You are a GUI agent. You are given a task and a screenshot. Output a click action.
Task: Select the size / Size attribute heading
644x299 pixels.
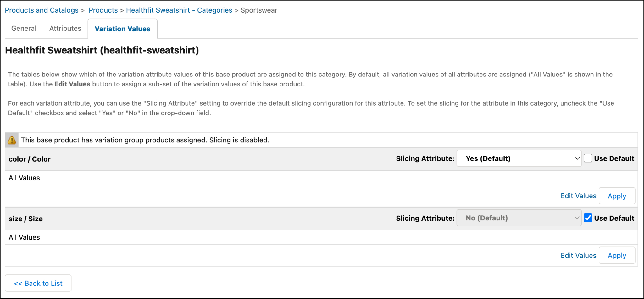[x=26, y=219]
